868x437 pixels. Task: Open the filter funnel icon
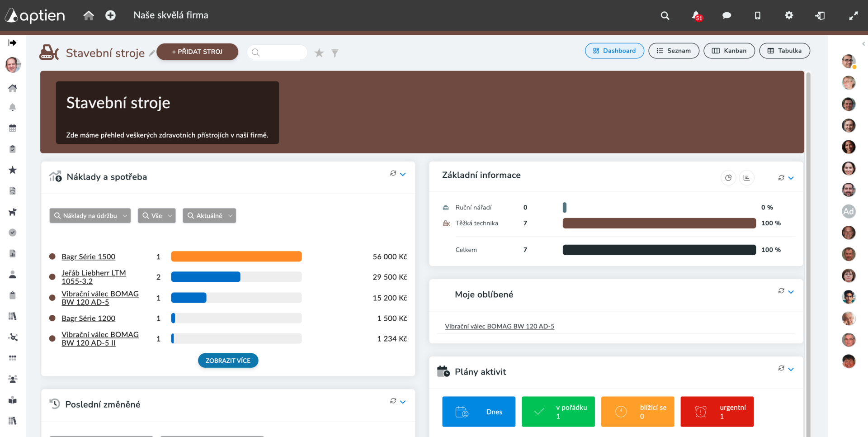point(335,53)
